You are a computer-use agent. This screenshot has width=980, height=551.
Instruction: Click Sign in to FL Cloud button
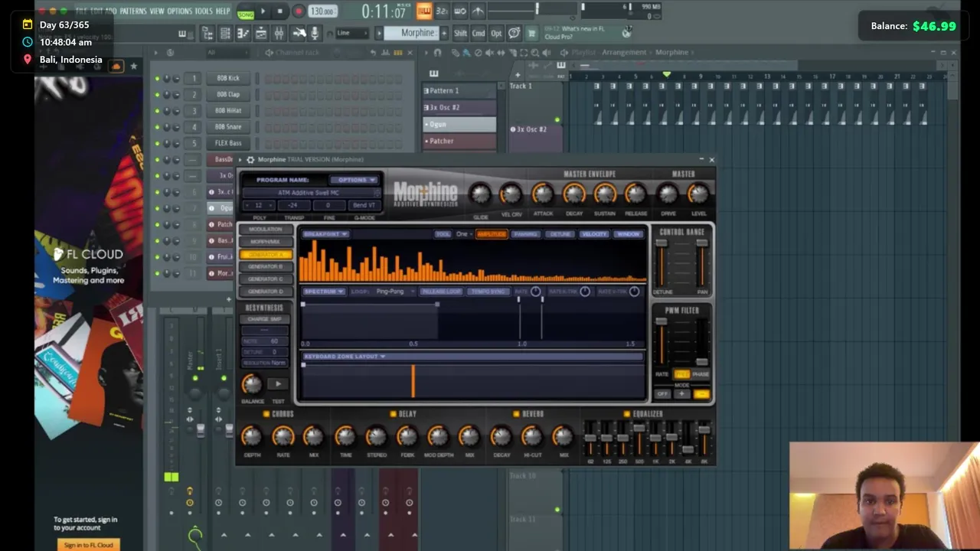click(89, 545)
